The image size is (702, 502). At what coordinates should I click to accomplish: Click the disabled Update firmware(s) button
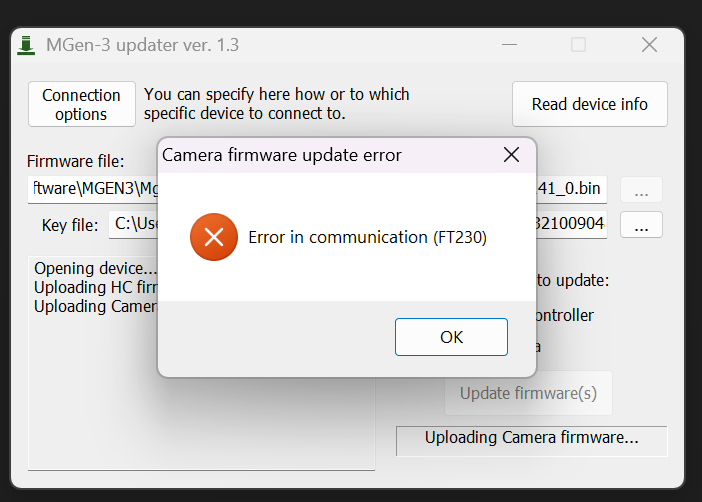pos(528,393)
